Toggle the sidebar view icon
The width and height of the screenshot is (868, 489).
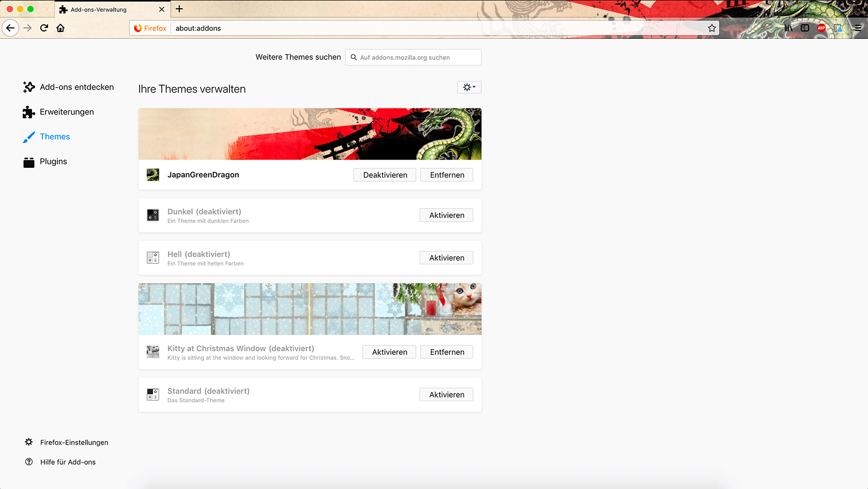[805, 28]
